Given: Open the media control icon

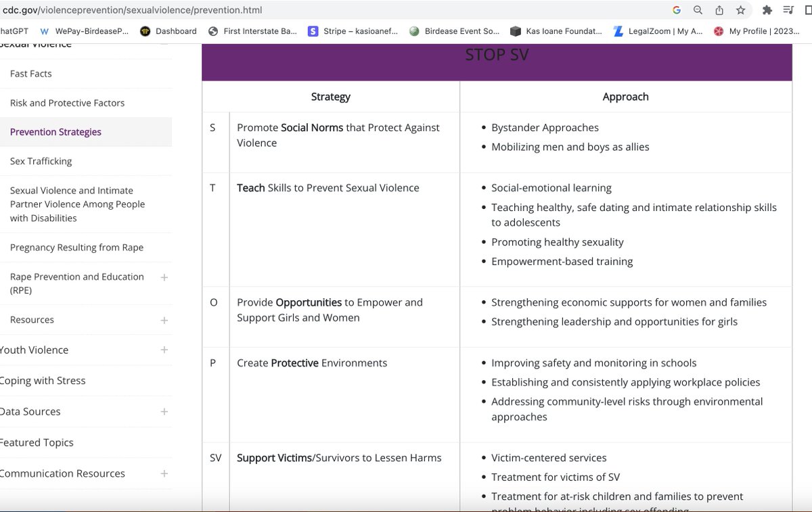Looking at the screenshot, I should tap(788, 10).
